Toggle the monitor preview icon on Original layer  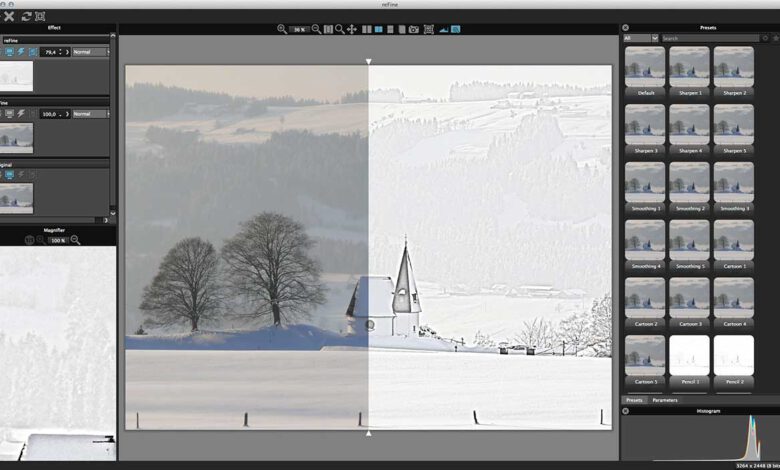click(9, 175)
